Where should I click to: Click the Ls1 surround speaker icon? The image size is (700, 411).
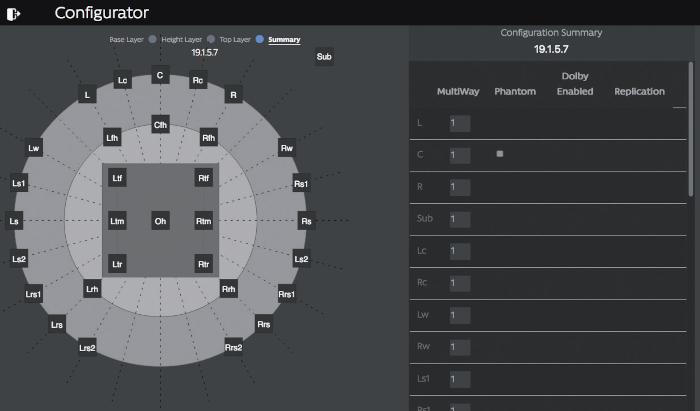click(19, 184)
